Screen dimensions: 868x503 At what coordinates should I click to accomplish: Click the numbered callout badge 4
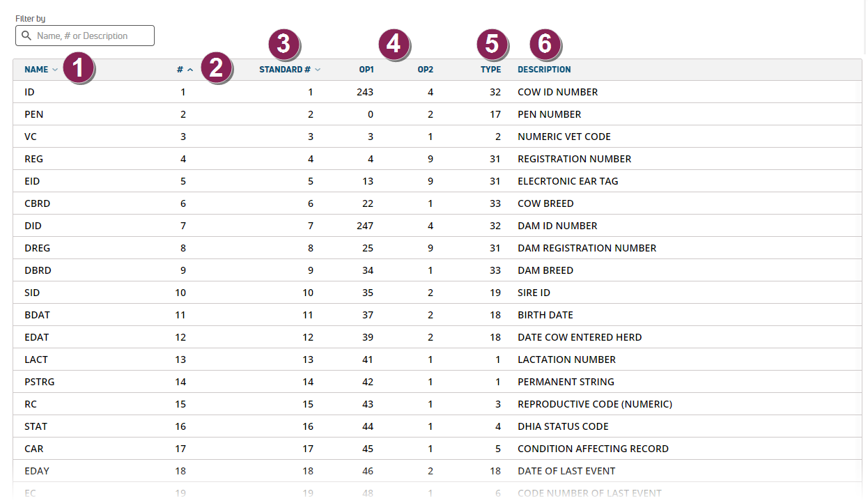394,44
